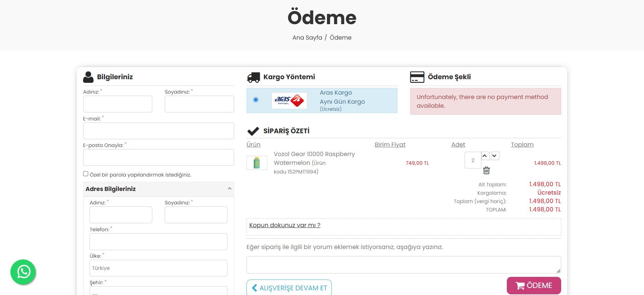The width and height of the screenshot is (644, 295).
Task: Increase quantity with up arrow
Action: pyautogui.click(x=485, y=156)
